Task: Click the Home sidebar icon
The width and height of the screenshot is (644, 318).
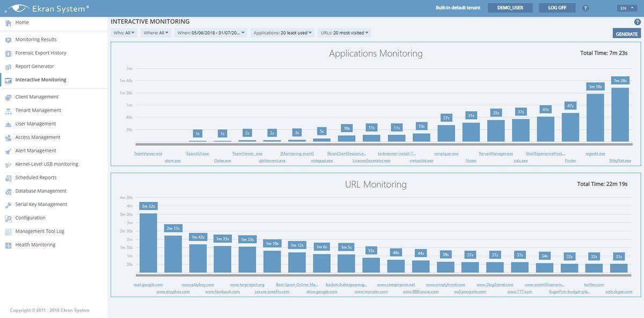Action: [8, 23]
